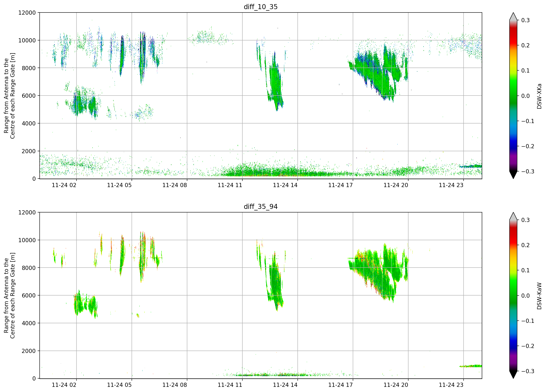This screenshot has height=392, width=546.
Task: Click the 2000 y-tick in diff_35_94
Action: coord(29,351)
